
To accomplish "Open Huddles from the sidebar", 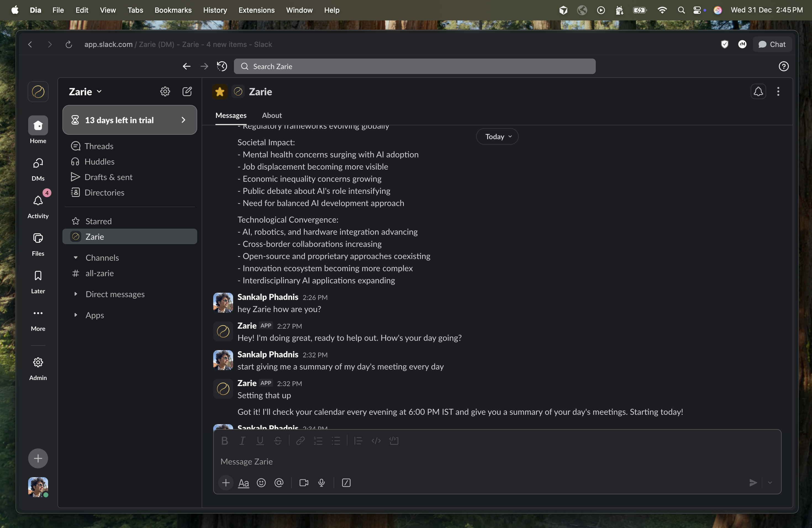I will 99,161.
